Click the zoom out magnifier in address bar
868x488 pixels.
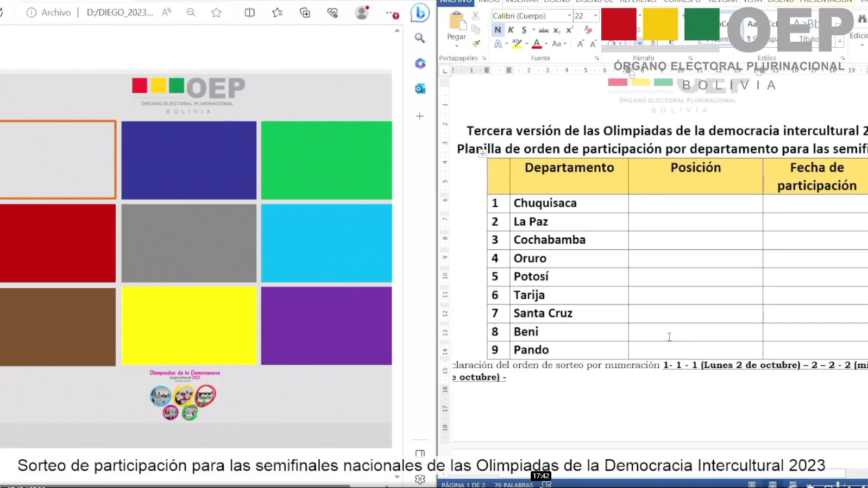pos(191,12)
